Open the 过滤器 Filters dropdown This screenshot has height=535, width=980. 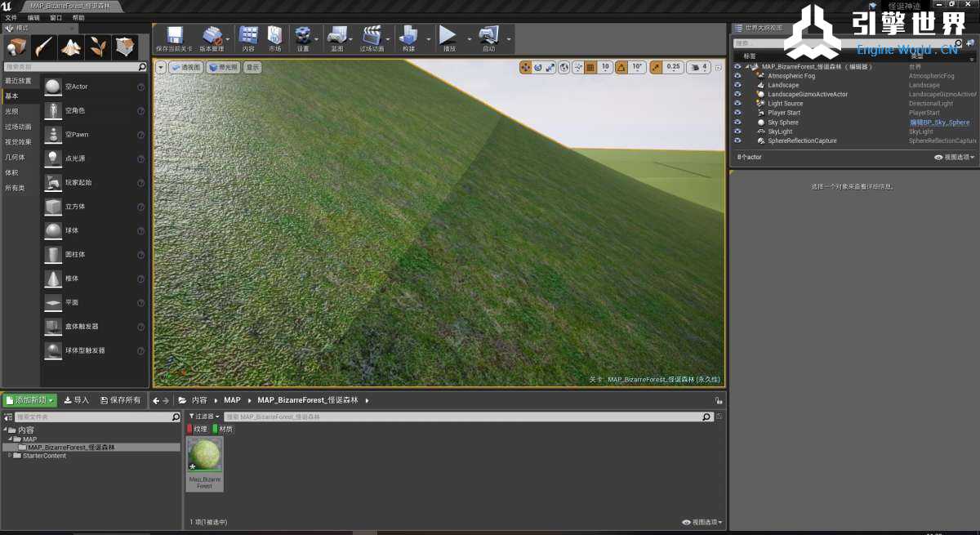[x=205, y=417]
